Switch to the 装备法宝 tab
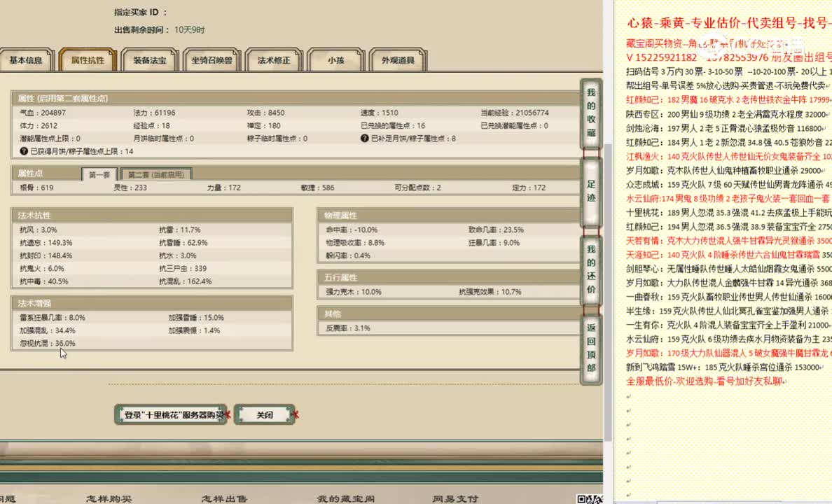The image size is (832, 504). pyautogui.click(x=150, y=60)
